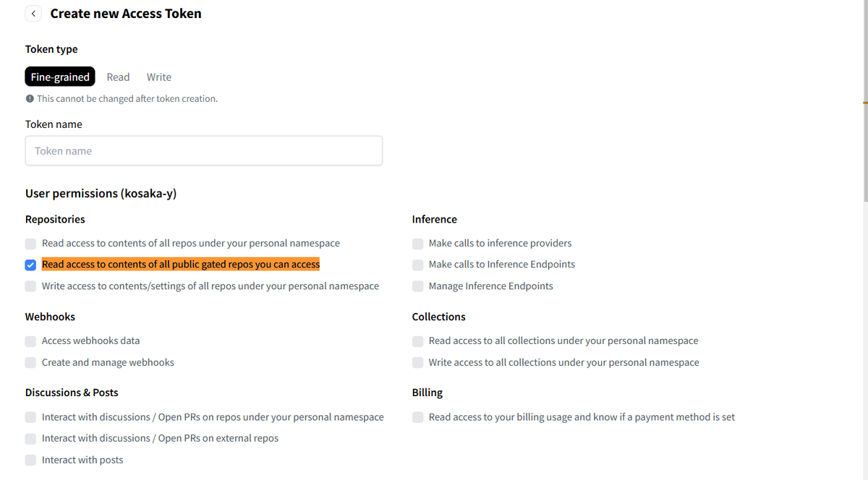Check read access to all collections
This screenshot has width=868, height=480.
coord(418,341)
